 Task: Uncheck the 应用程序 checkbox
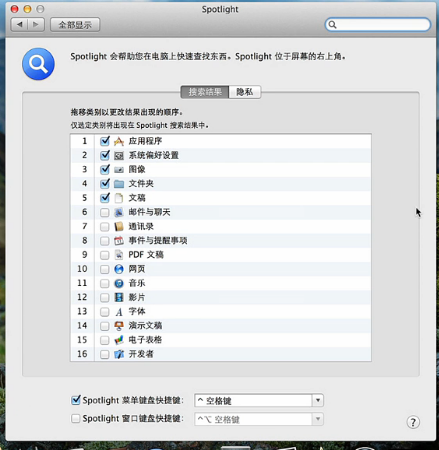point(105,141)
